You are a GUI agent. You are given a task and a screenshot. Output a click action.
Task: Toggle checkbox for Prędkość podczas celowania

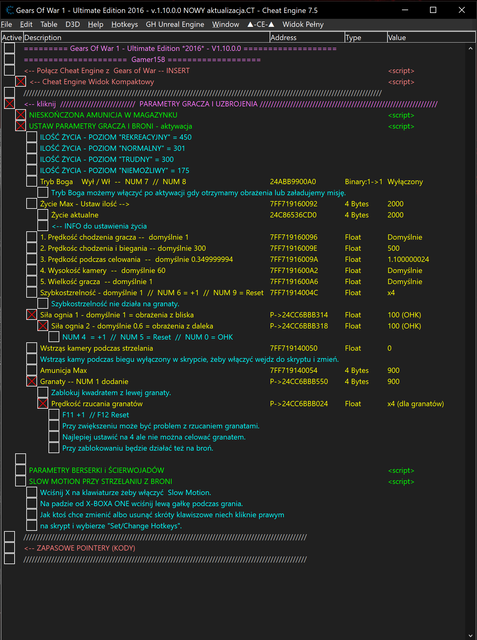(x=31, y=259)
